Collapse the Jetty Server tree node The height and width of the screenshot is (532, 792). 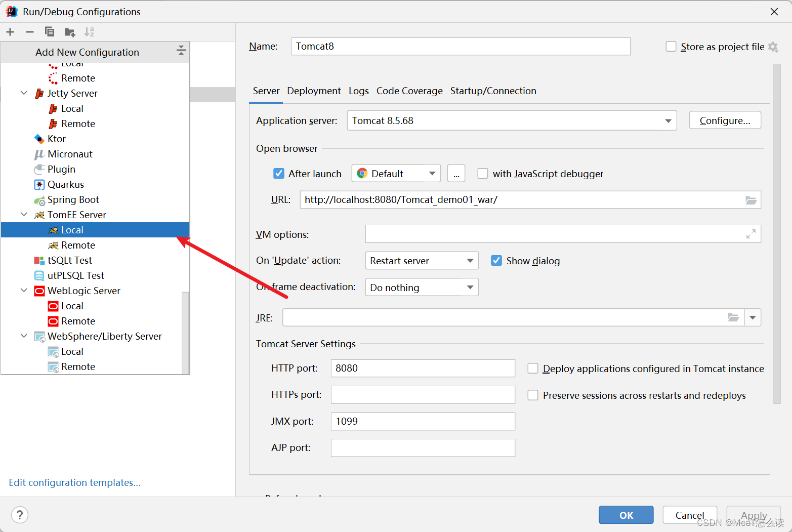coord(24,93)
